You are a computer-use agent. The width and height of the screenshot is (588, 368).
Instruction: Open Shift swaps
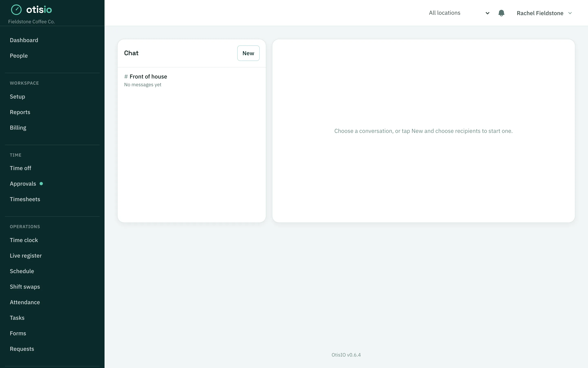[x=25, y=287]
